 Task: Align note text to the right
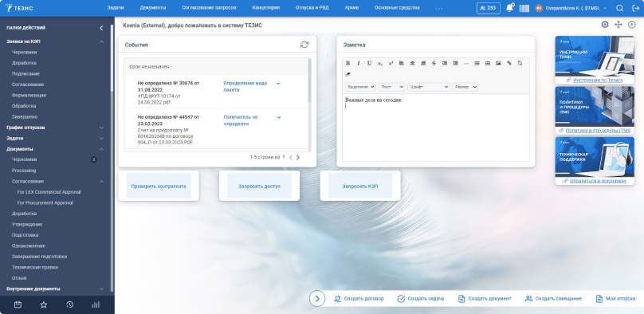click(423, 63)
